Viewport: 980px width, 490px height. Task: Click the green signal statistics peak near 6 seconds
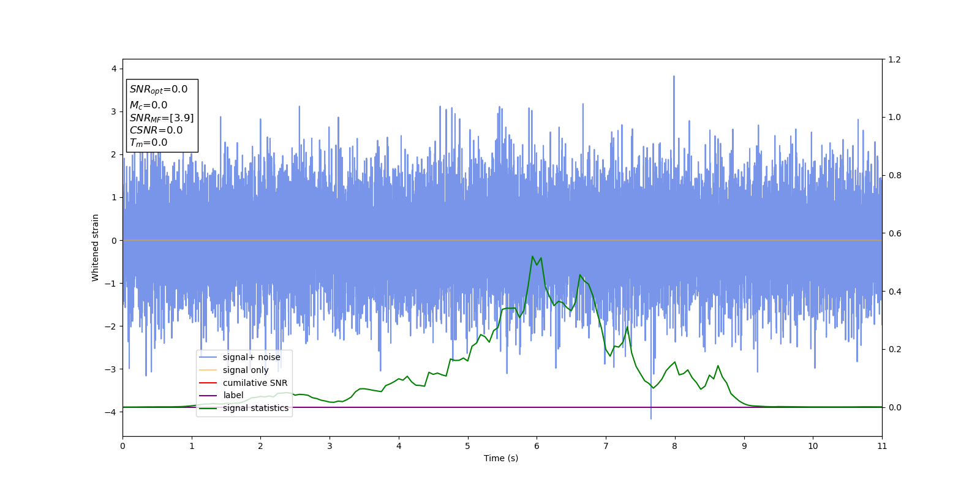tap(532, 257)
